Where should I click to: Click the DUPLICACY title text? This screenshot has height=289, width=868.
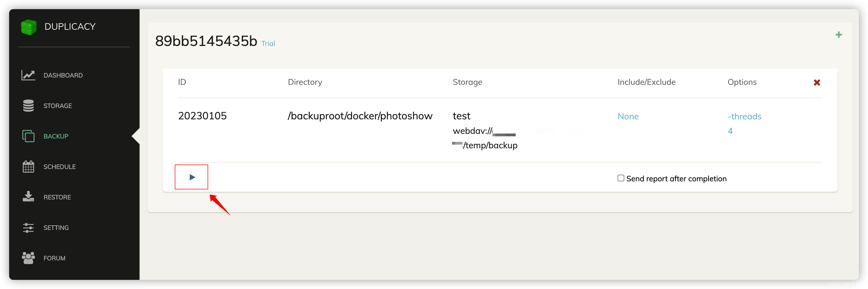[70, 27]
